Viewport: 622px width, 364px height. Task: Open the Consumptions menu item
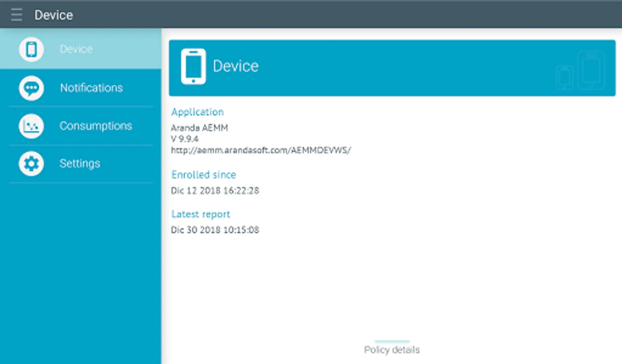(81, 126)
